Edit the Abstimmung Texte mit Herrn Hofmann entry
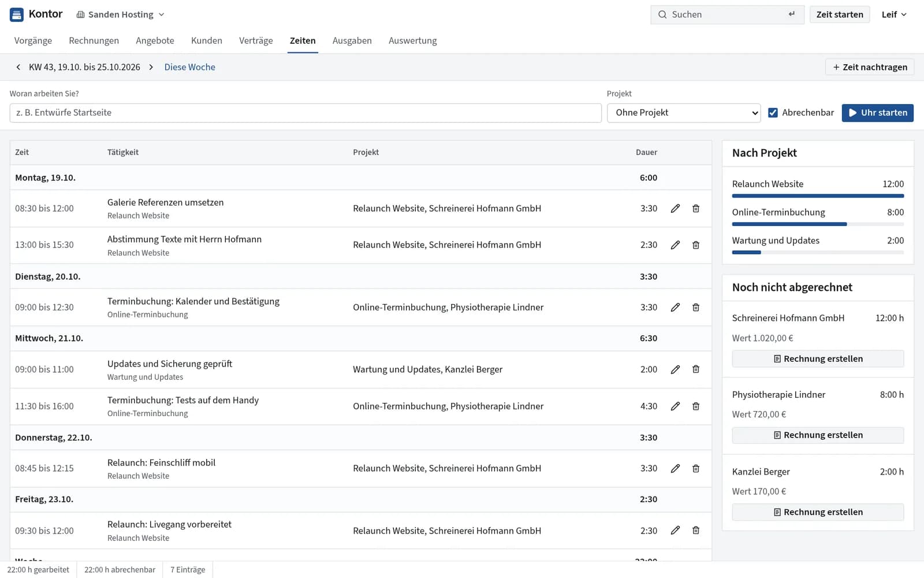The width and height of the screenshot is (924, 578). tap(675, 245)
